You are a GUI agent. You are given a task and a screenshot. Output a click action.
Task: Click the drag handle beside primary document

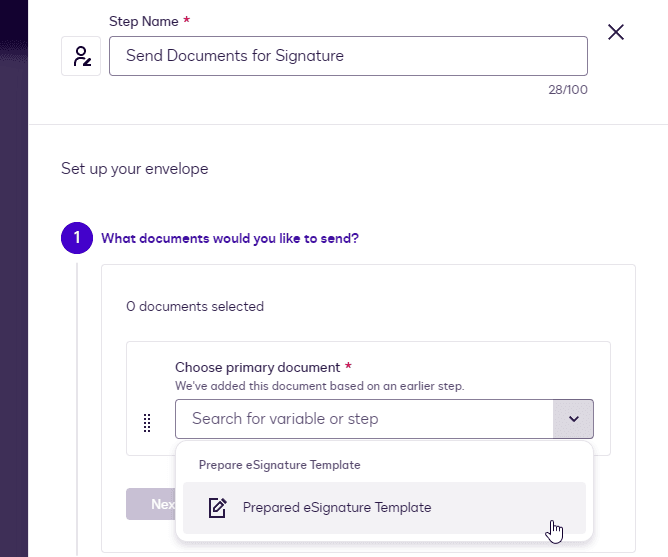(147, 422)
